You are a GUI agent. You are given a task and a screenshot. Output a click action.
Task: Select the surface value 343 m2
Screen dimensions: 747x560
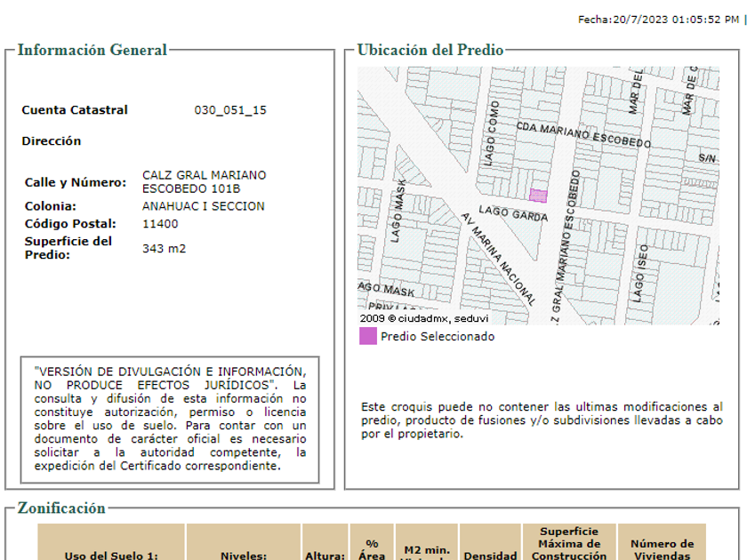[x=164, y=249]
